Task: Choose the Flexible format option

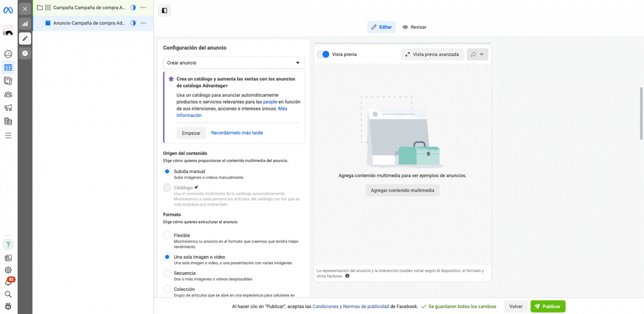Action: pos(167,235)
